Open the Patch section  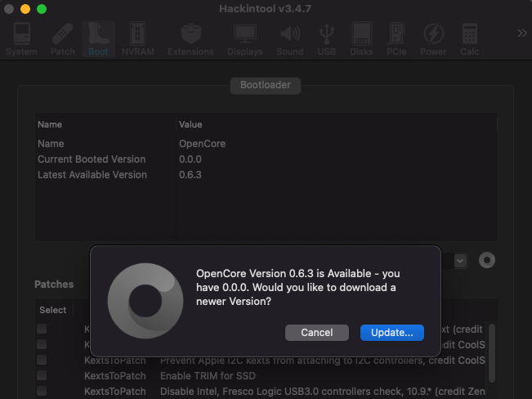click(62, 39)
